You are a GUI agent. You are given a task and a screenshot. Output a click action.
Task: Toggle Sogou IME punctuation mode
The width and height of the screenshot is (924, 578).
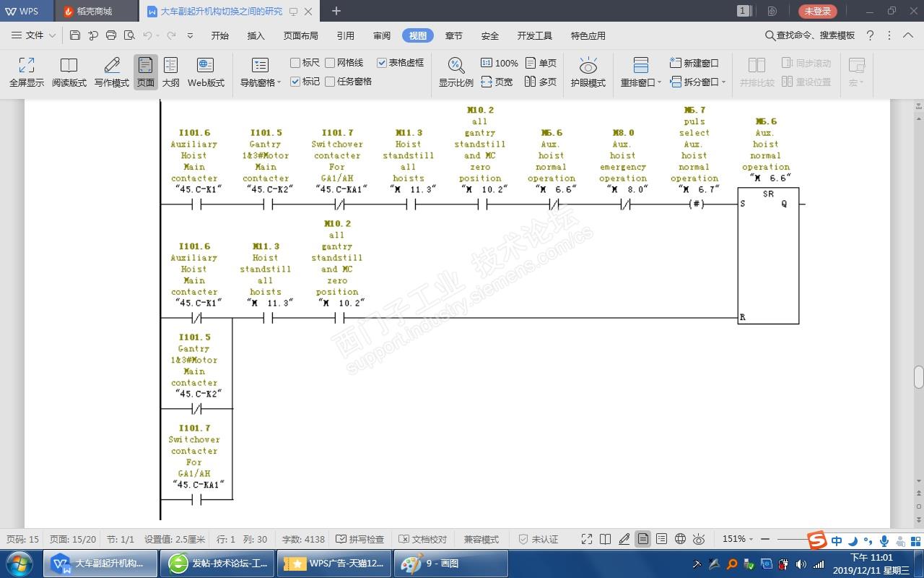pos(868,541)
